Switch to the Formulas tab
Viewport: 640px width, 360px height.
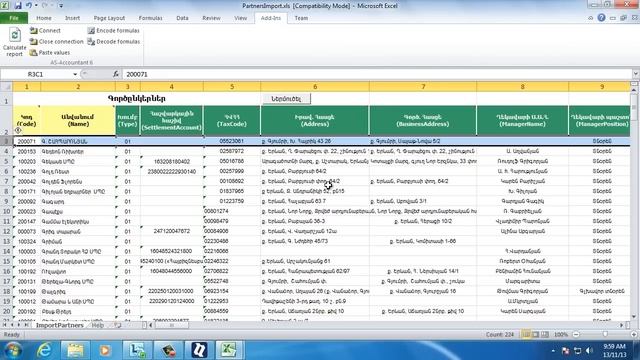point(150,18)
